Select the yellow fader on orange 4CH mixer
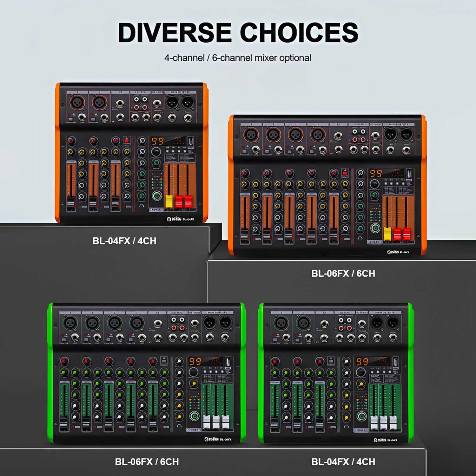Screen dimensions: 476x476 click(169, 201)
